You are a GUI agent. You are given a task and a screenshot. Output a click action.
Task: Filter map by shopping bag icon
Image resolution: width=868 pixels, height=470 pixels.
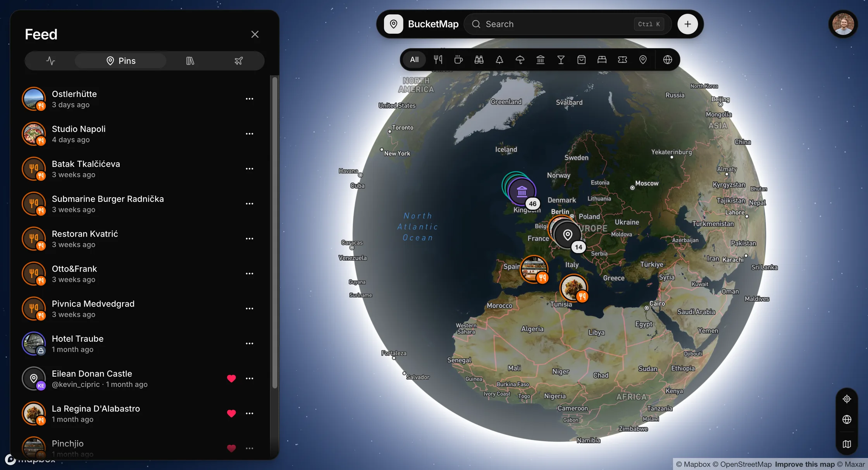tap(581, 60)
